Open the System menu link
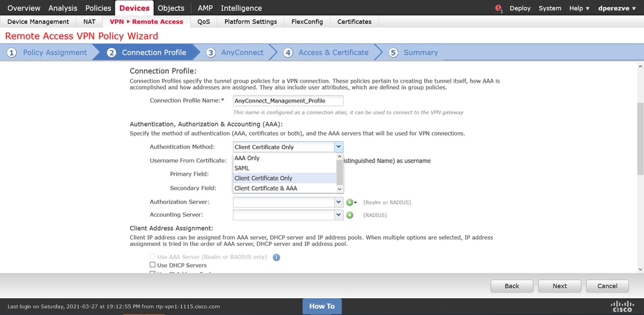This screenshot has width=644, height=315. 549,8
